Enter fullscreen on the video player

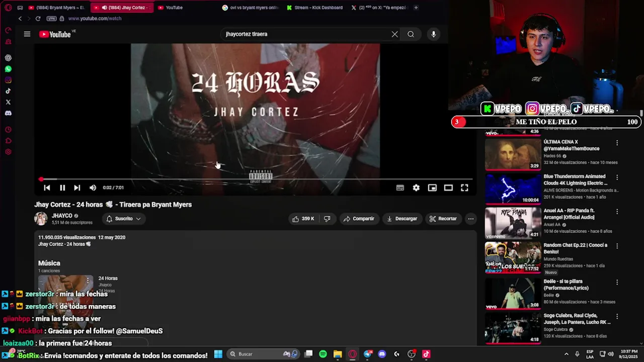[x=464, y=188]
